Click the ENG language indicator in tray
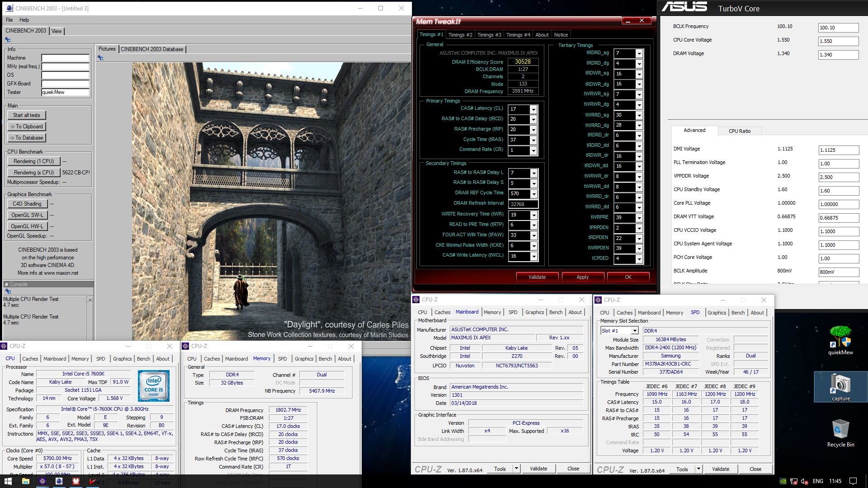This screenshot has width=868, height=488. tap(818, 481)
